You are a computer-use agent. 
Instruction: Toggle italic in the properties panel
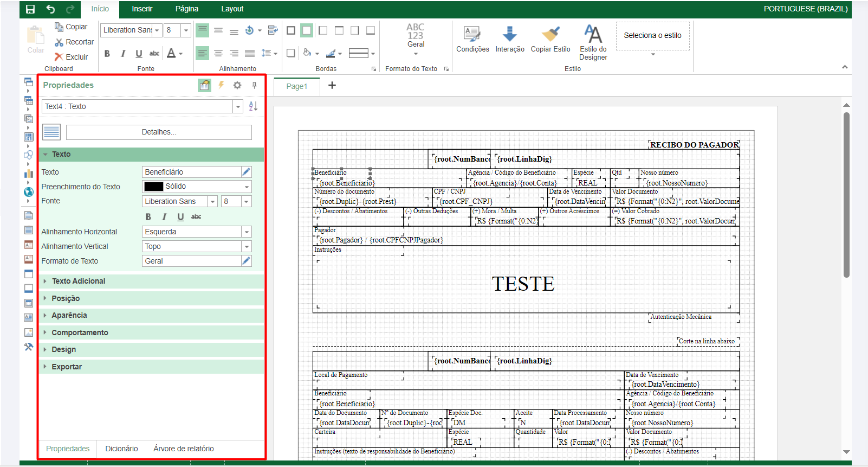[x=164, y=217]
